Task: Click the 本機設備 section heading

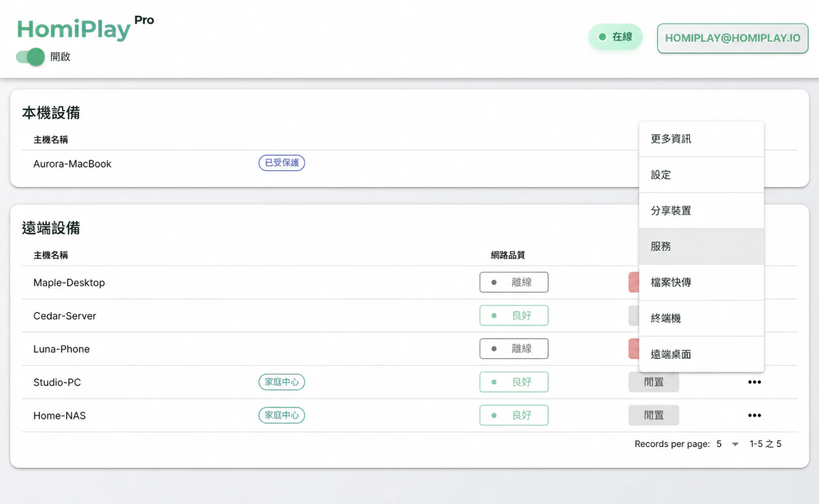Action: click(x=51, y=113)
